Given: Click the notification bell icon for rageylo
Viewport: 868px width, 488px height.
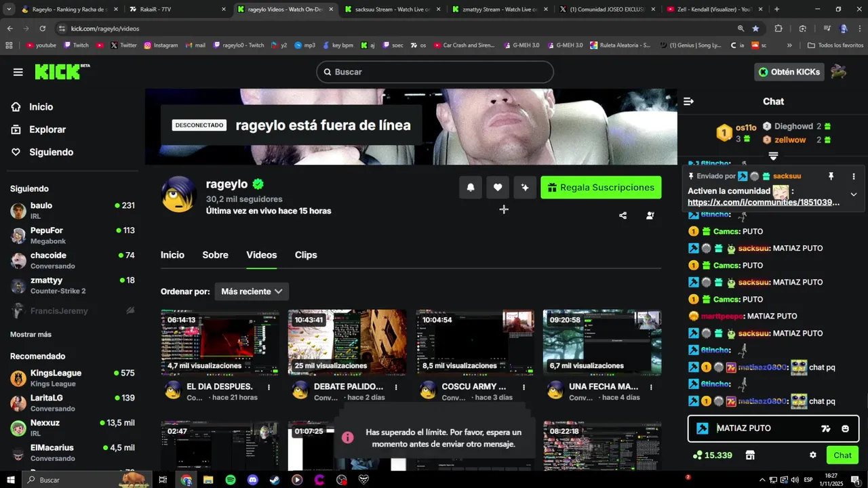Looking at the screenshot, I should (x=471, y=188).
